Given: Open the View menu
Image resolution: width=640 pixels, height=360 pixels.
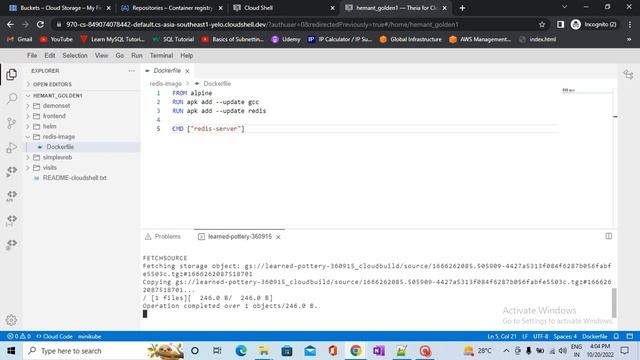Looking at the screenshot, I should (x=101, y=56).
